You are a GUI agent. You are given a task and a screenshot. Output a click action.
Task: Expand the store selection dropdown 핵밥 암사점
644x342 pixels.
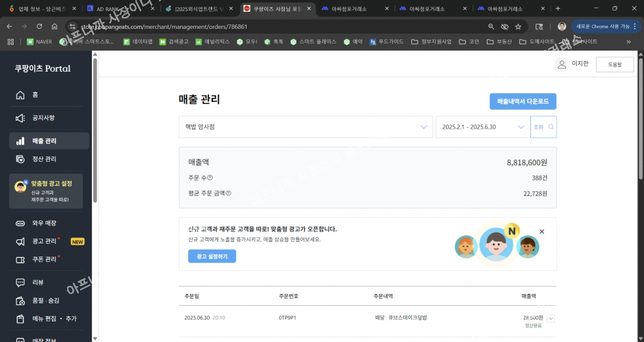coord(424,127)
